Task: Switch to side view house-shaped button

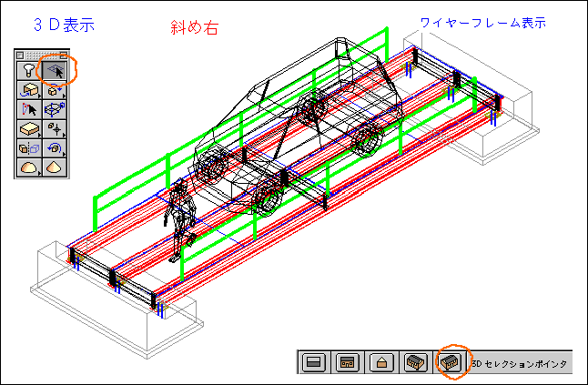Action: 381,362
